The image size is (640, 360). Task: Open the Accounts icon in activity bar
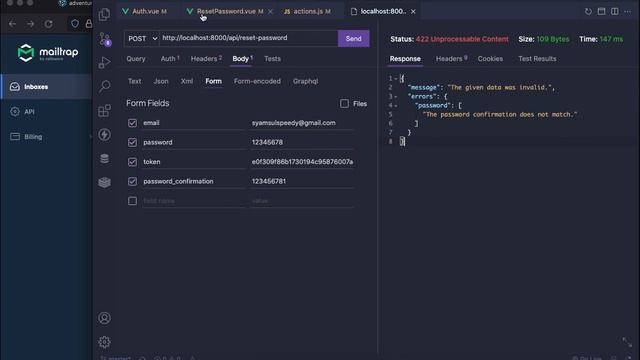click(x=104, y=318)
